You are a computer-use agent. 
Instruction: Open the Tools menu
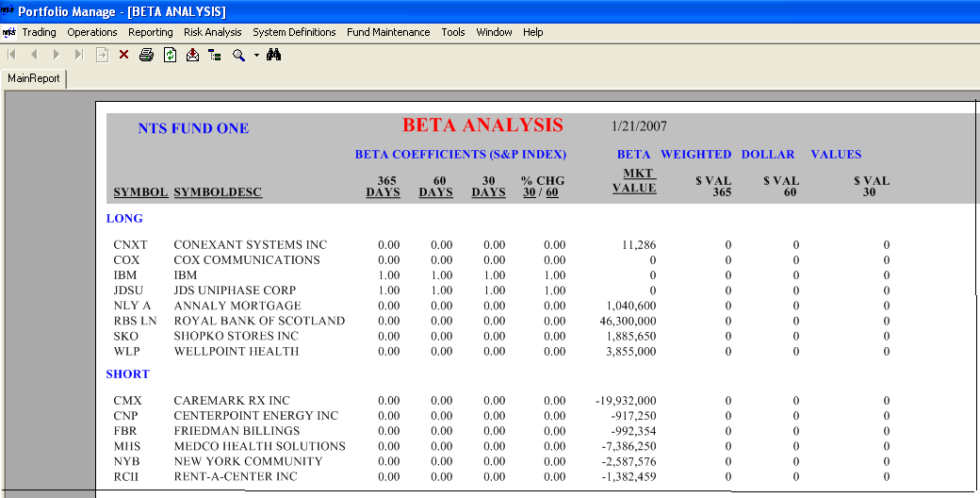(x=453, y=32)
